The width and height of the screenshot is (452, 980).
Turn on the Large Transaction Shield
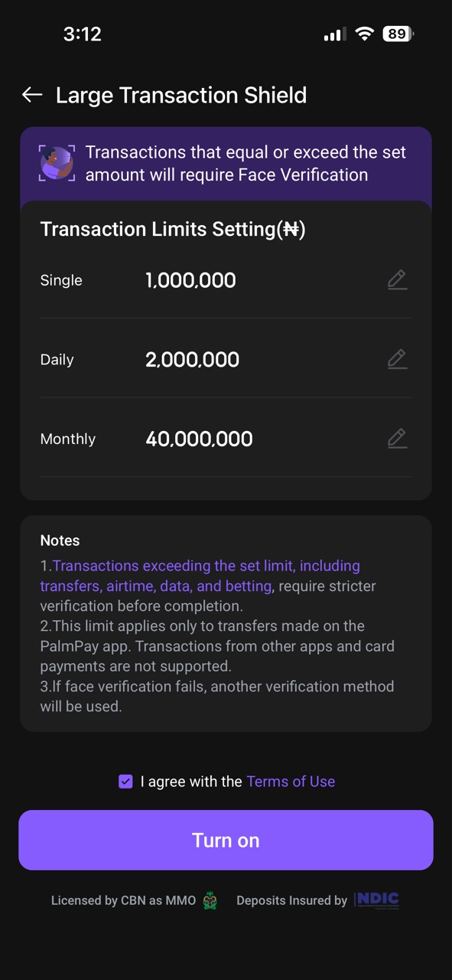(x=226, y=840)
